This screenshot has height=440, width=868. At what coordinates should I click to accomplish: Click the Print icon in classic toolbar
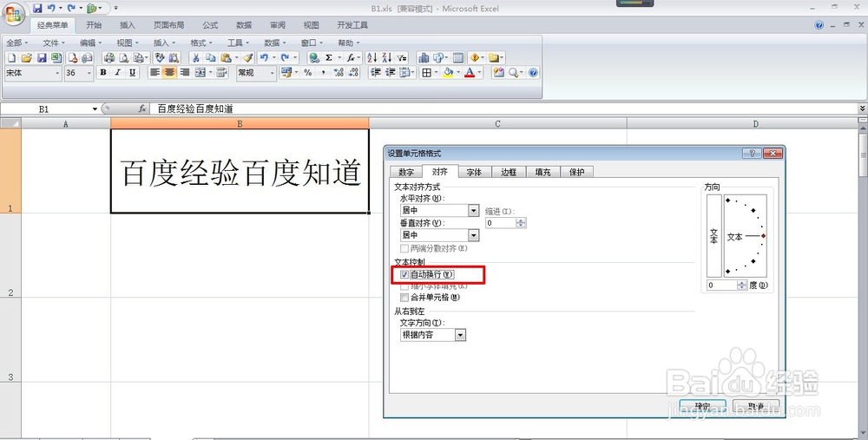click(x=109, y=57)
